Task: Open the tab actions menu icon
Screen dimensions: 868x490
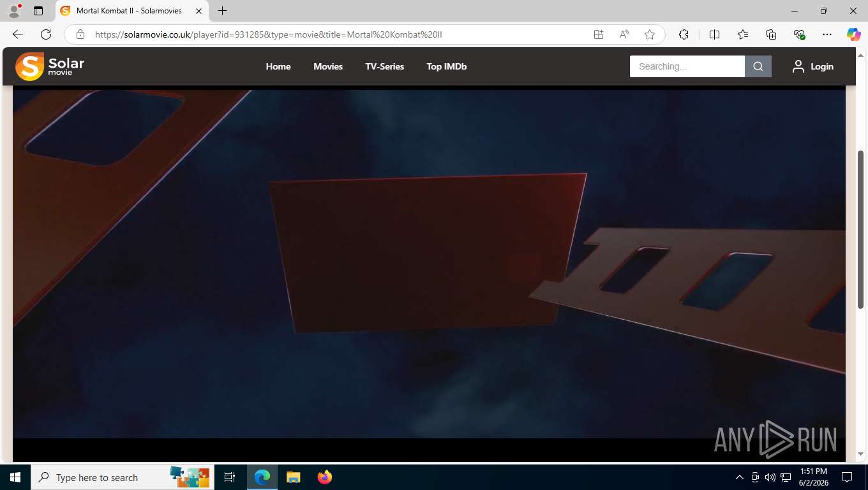Action: pos(38,11)
